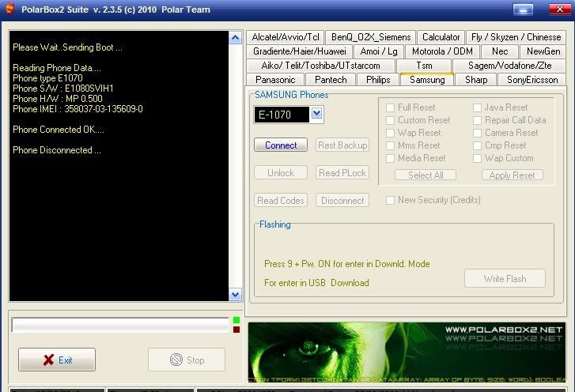Screen dimensions: 575x392
Task: Click the 'Phone Disconnected ...' log line
Action: [x=57, y=150]
